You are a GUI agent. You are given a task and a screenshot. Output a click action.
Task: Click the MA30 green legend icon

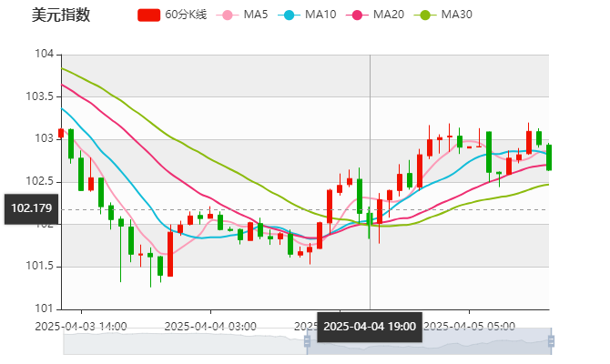click(x=424, y=15)
